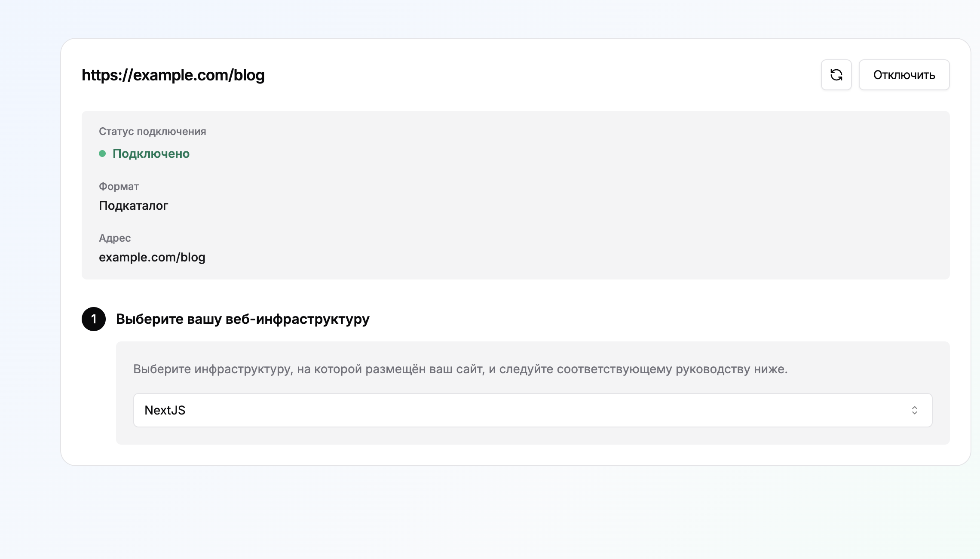Click the gray connection details panel
Viewport: 980px width, 559px height.
pos(516,195)
